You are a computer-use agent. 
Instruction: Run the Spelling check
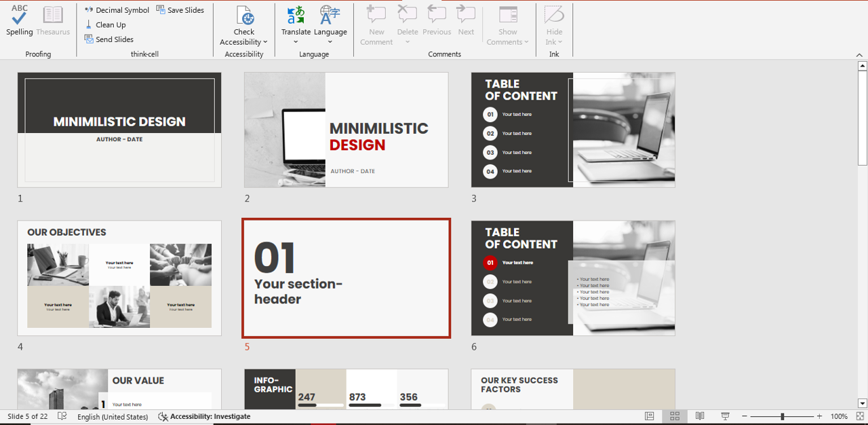20,20
